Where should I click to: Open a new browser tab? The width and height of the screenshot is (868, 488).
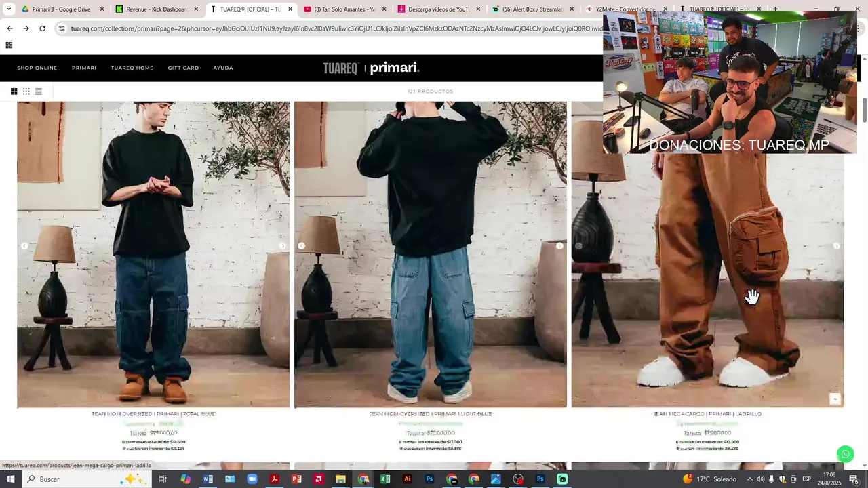pyautogui.click(x=775, y=9)
